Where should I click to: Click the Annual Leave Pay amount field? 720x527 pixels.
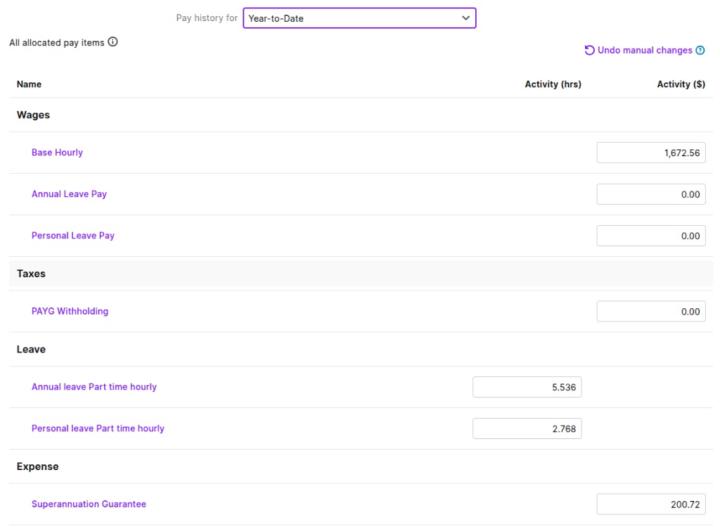click(651, 194)
